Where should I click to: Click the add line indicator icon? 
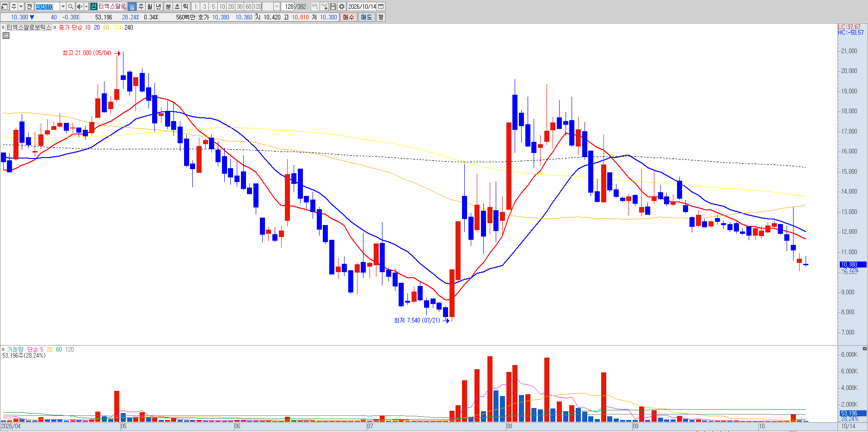(324, 6)
